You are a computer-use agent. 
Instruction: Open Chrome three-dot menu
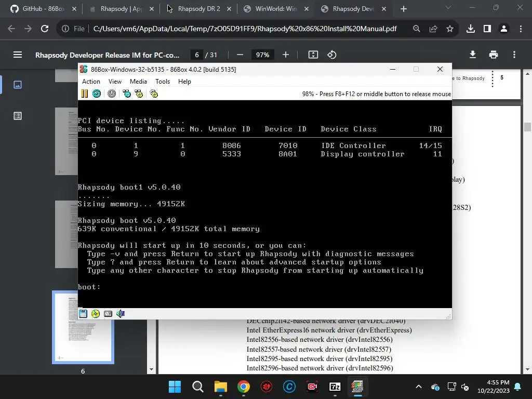point(521,29)
